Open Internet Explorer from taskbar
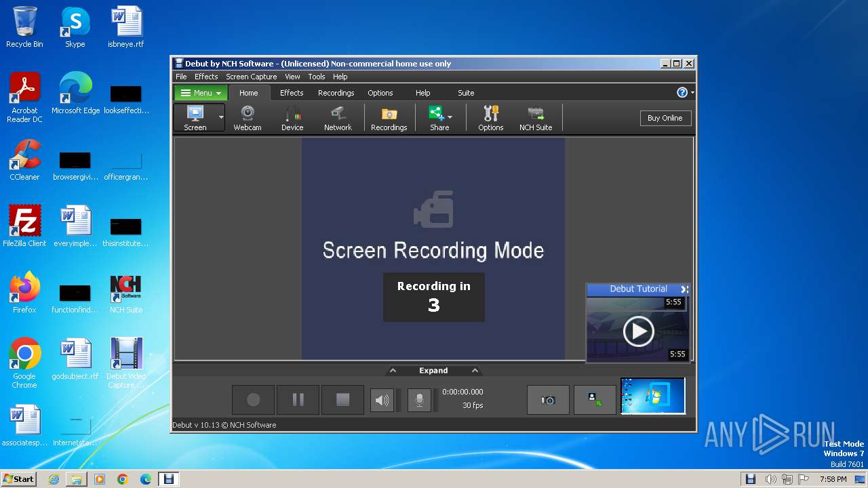868x488 pixels. (54, 479)
